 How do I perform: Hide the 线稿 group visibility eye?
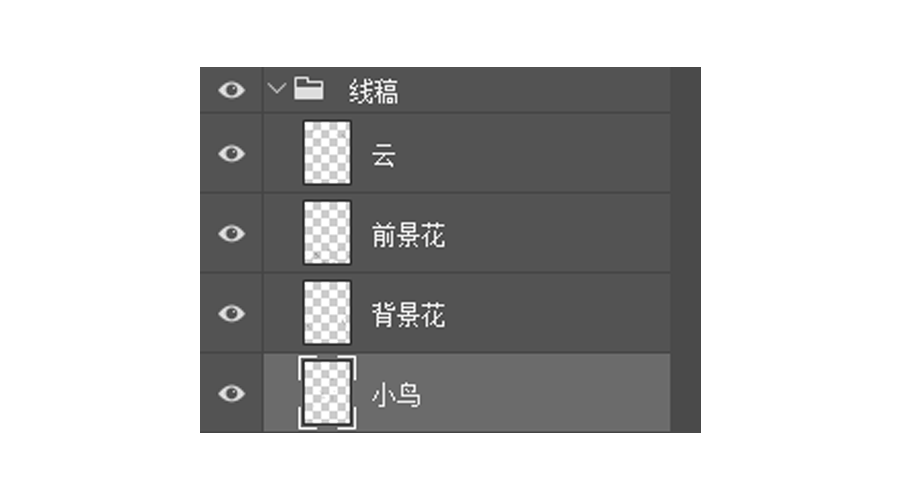(231, 91)
